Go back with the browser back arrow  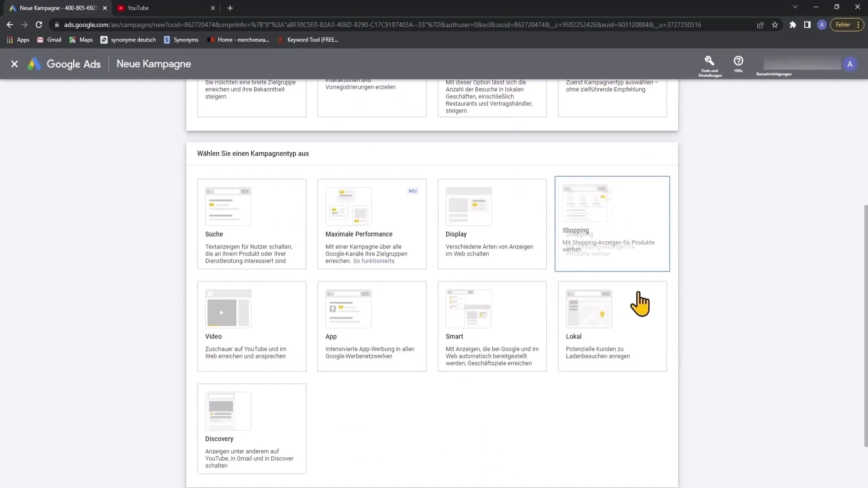[x=10, y=25]
